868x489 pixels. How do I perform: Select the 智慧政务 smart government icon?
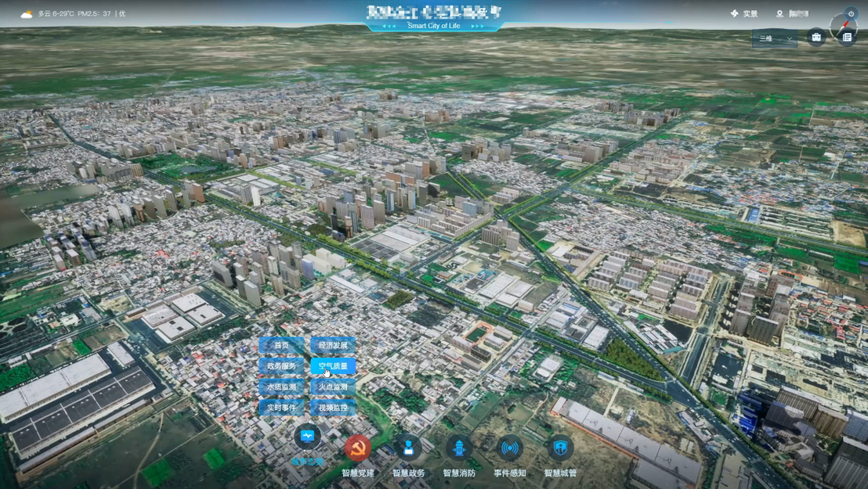tap(408, 448)
